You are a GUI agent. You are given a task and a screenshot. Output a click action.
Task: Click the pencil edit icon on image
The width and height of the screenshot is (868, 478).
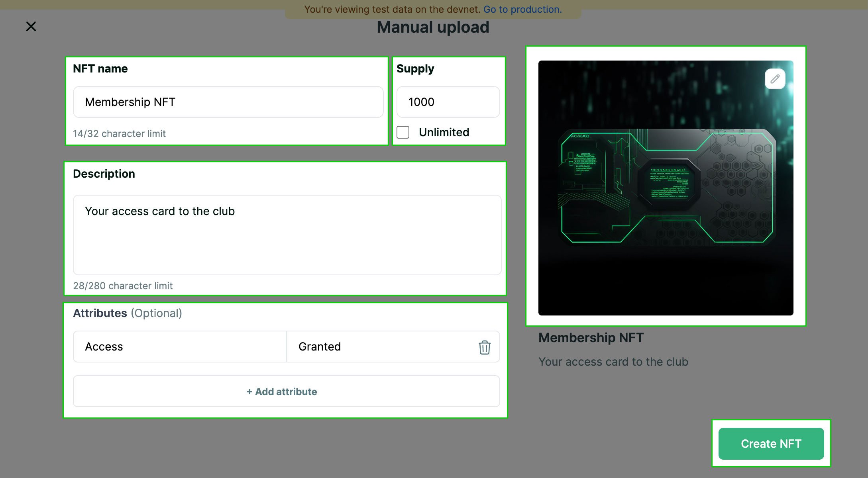tap(775, 79)
